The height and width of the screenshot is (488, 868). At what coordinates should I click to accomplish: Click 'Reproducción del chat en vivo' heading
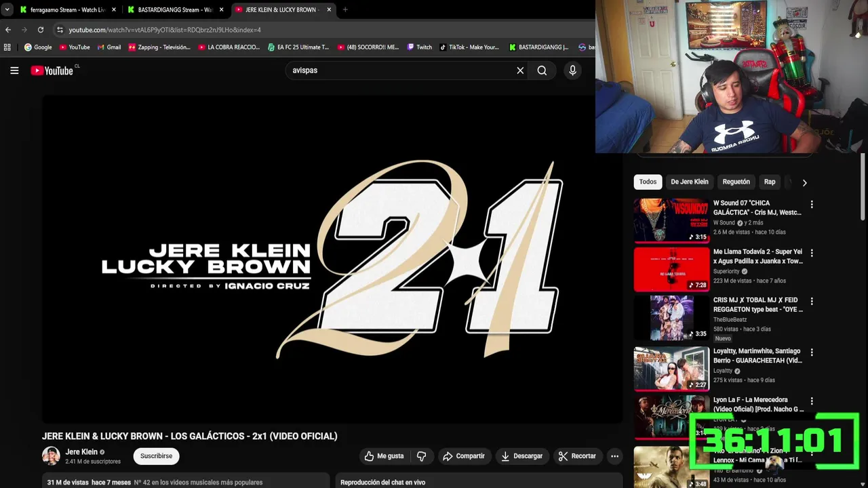pyautogui.click(x=382, y=483)
